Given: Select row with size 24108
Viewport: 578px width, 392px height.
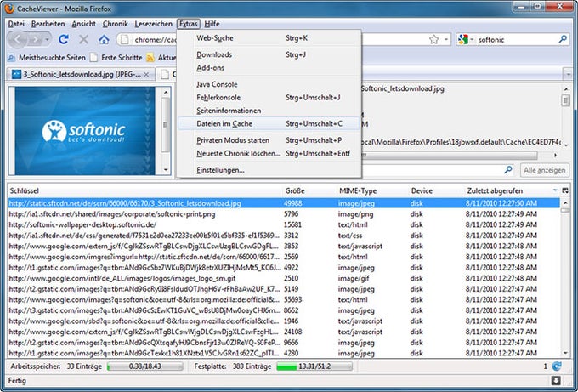Looking at the screenshot, I should (x=283, y=332).
